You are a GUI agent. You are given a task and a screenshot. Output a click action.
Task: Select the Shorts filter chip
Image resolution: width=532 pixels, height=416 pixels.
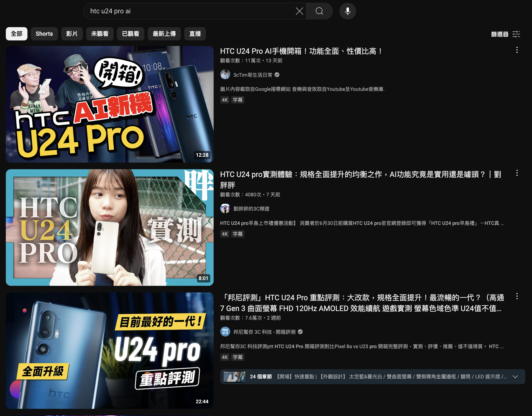tap(44, 34)
